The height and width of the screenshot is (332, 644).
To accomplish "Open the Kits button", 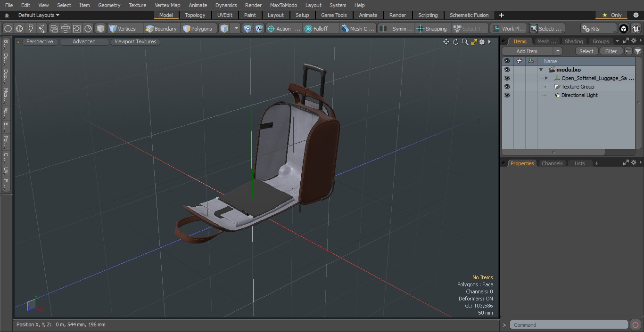I will [598, 29].
